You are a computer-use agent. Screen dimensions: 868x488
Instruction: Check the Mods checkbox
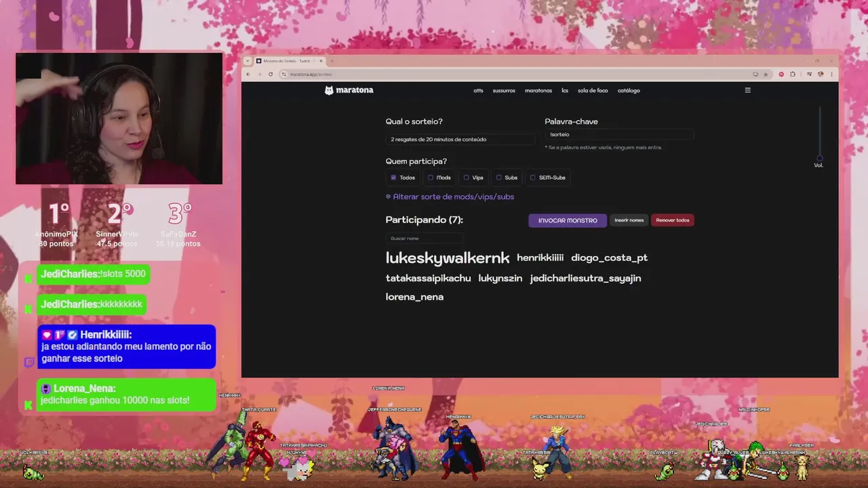430,178
